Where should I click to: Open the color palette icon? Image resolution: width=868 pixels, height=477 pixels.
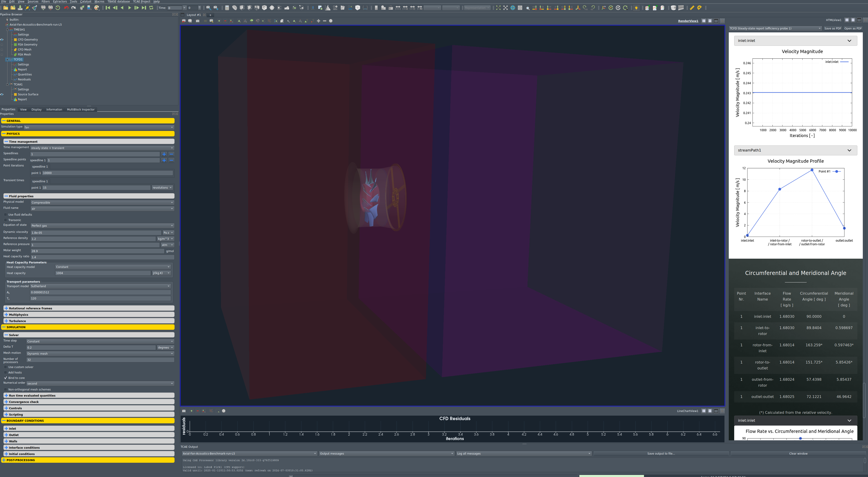pyautogui.click(x=97, y=8)
